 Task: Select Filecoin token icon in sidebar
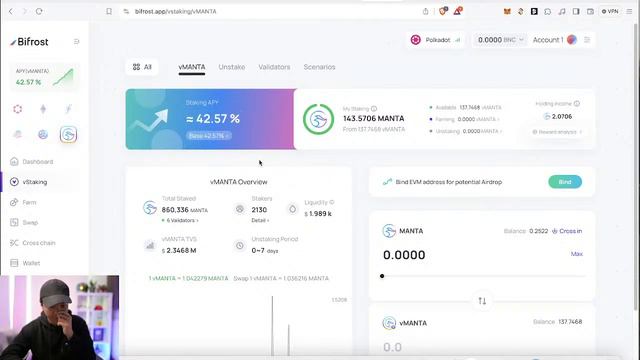click(x=68, y=109)
